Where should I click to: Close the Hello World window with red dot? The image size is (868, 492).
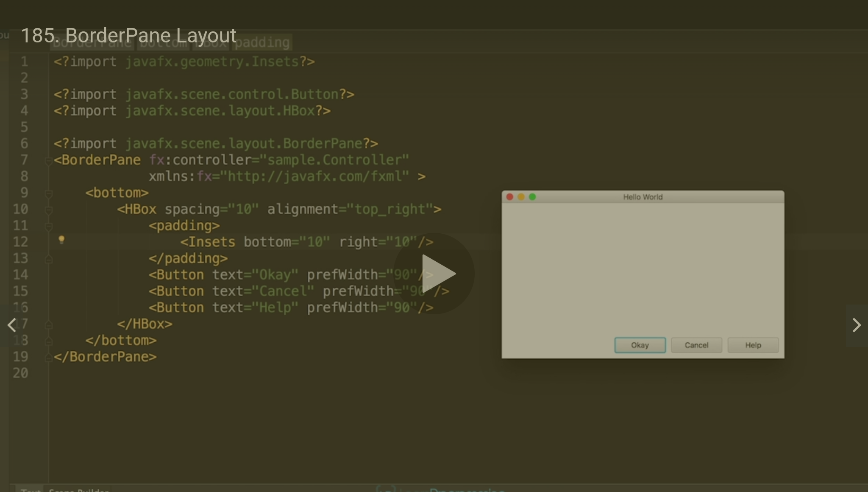tap(510, 197)
